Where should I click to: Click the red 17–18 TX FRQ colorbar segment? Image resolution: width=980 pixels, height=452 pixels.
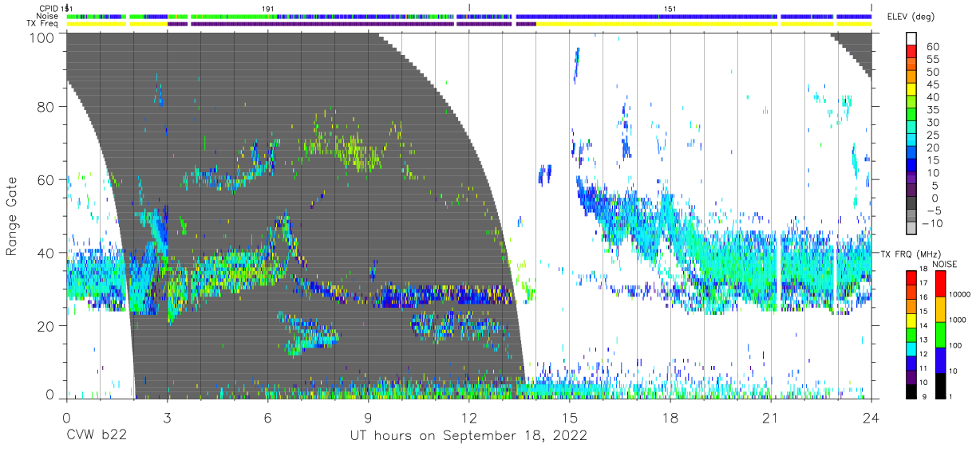912,277
